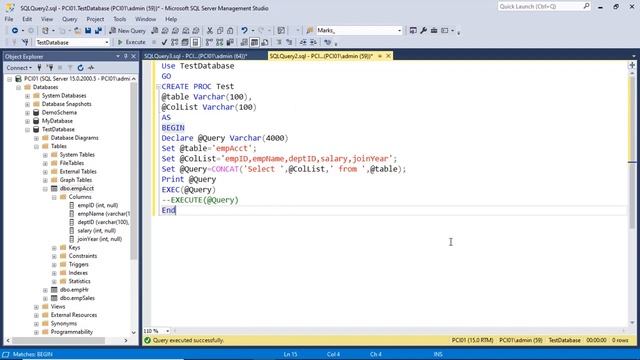Select the SQLQuery2.sql tab

[x=321, y=56]
